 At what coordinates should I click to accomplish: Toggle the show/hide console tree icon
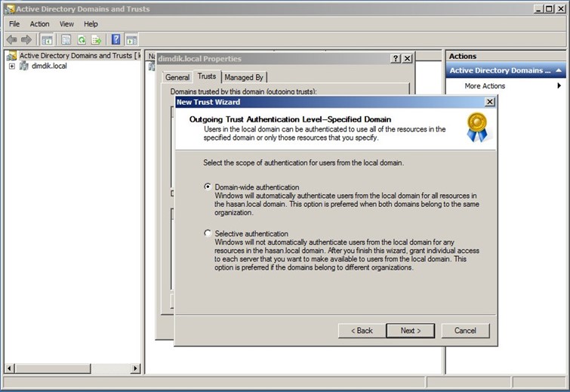click(47, 39)
